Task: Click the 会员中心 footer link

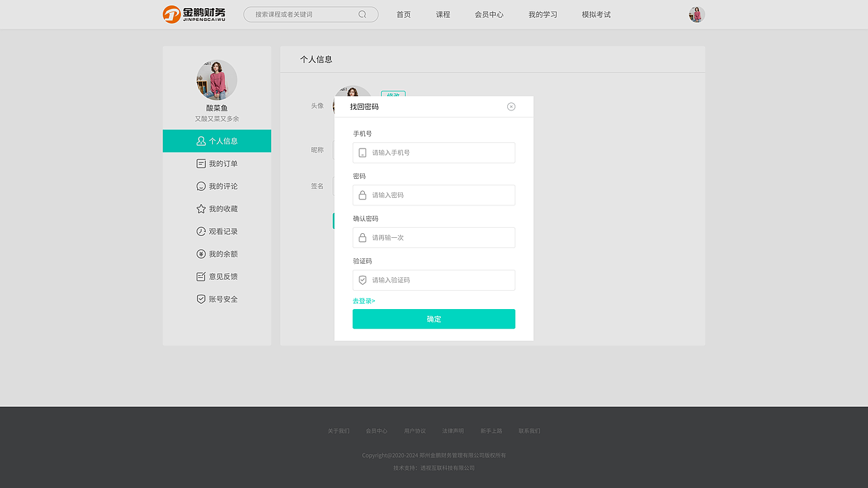Action: 376,431
